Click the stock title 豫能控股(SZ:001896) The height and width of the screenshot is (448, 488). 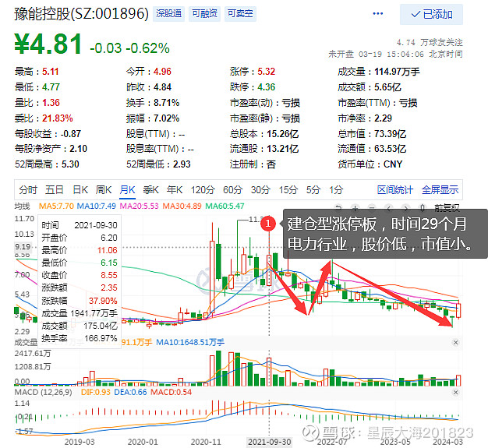[x=82, y=14]
